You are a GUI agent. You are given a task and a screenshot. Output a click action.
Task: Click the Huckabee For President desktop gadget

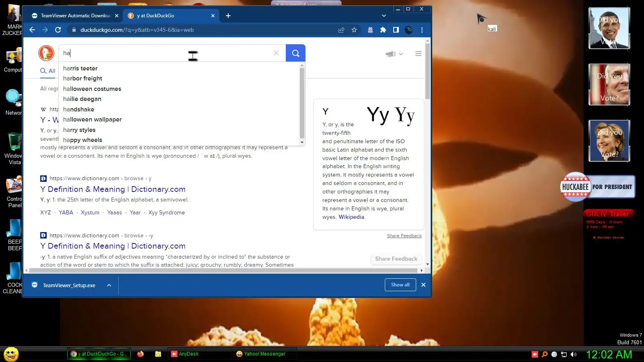pyautogui.click(x=598, y=187)
